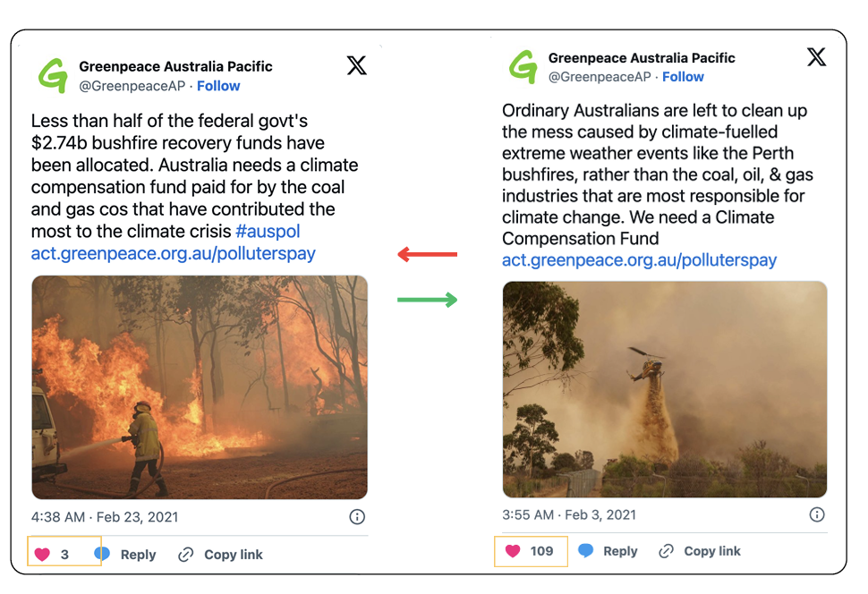
Task: Open the firefighter bushfire photo
Action: 200,386
